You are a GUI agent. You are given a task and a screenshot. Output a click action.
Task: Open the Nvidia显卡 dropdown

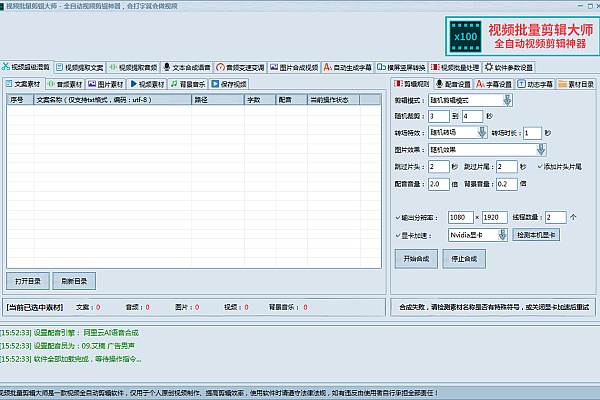coord(478,235)
